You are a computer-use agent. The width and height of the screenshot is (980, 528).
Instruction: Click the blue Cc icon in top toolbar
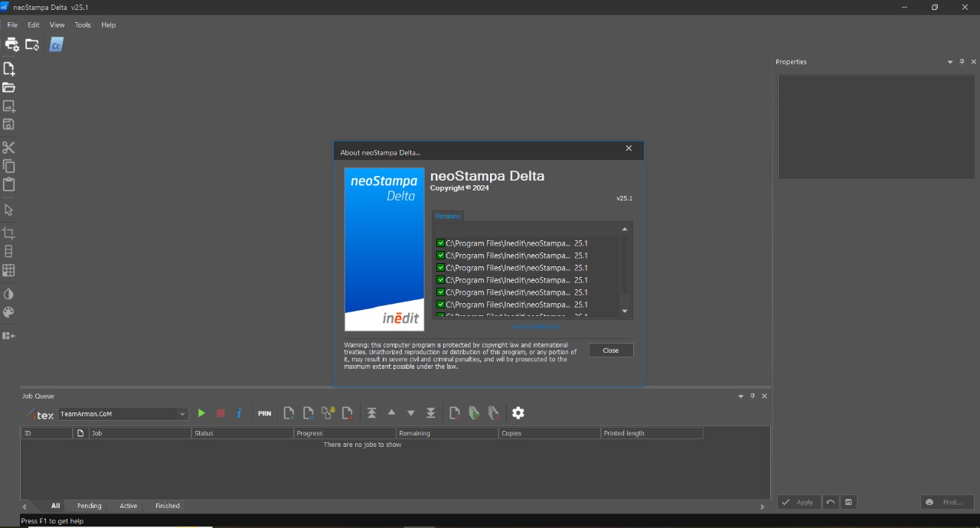pos(56,45)
